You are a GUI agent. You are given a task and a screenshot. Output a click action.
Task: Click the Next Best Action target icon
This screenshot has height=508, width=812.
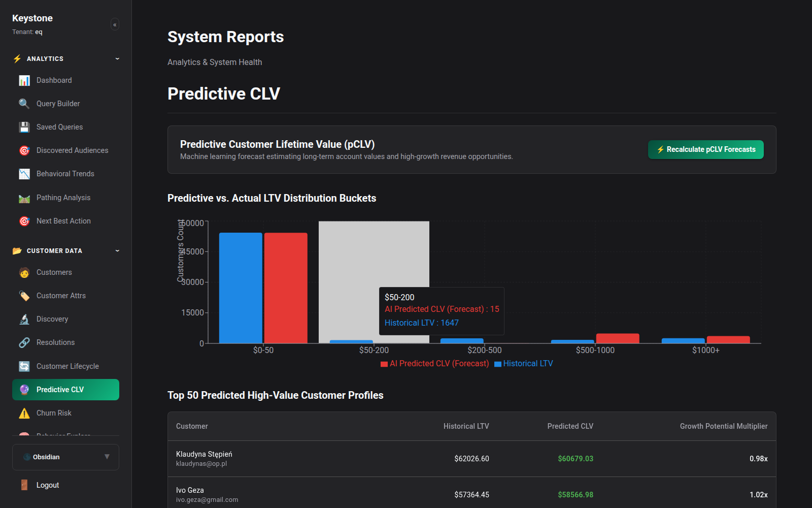[x=24, y=221]
